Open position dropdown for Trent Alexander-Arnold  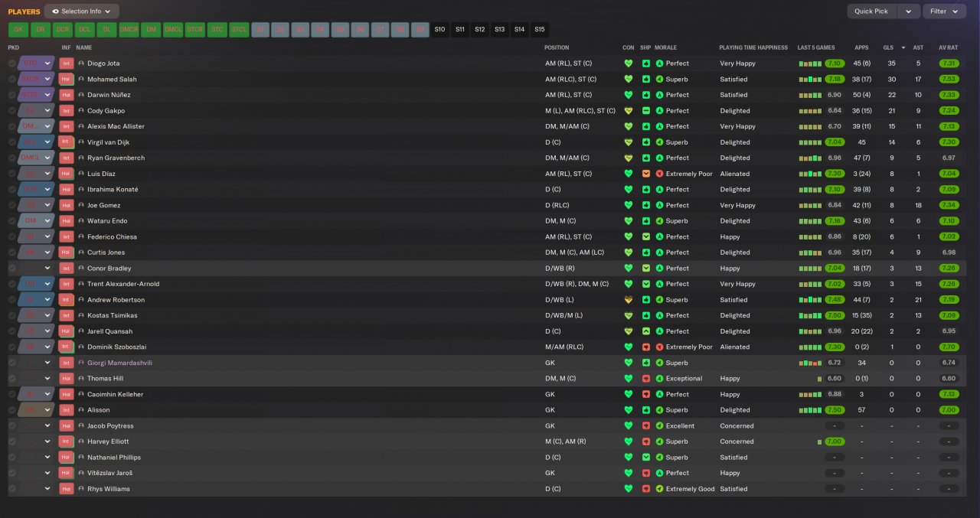coord(47,284)
